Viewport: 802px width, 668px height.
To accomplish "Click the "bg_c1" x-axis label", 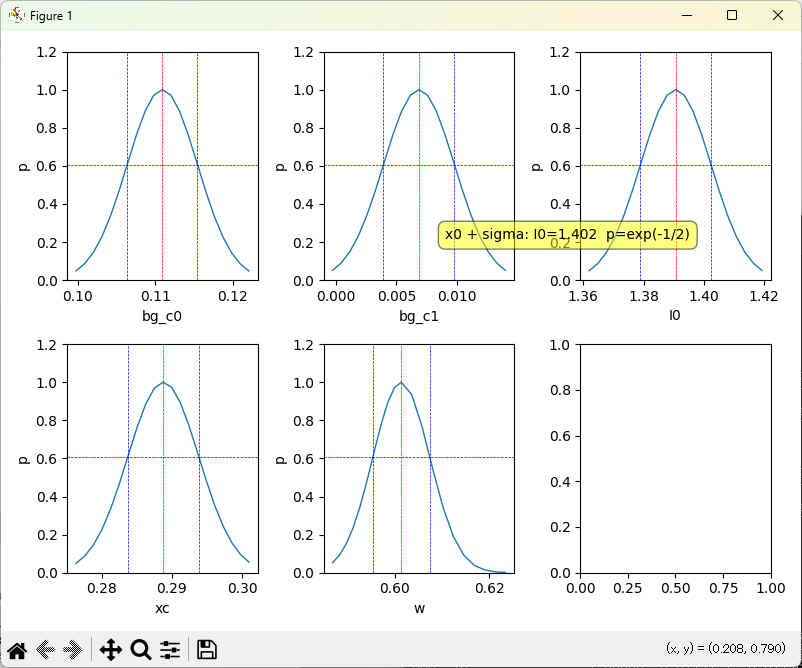I will tap(419, 316).
